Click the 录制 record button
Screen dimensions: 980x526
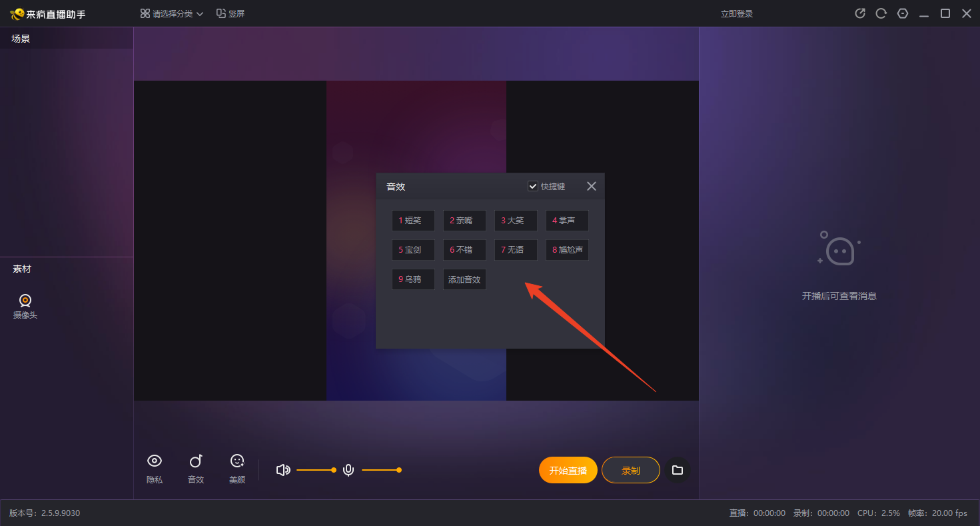point(630,469)
